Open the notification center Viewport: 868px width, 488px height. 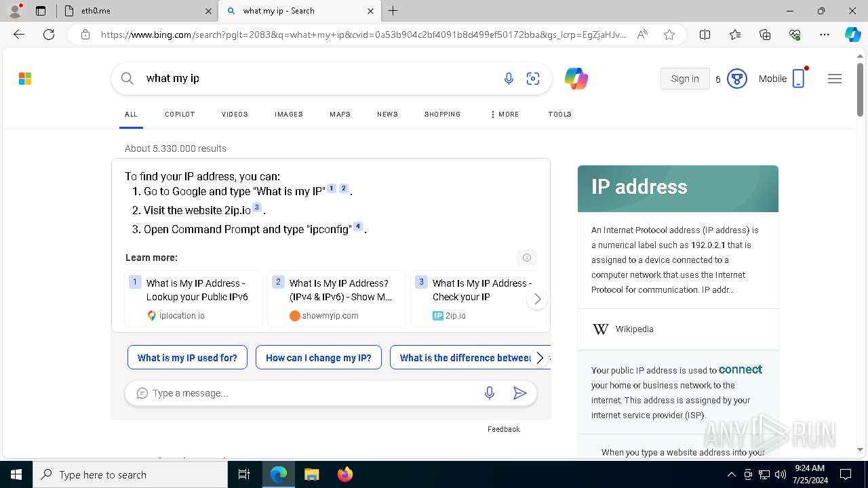(846, 474)
